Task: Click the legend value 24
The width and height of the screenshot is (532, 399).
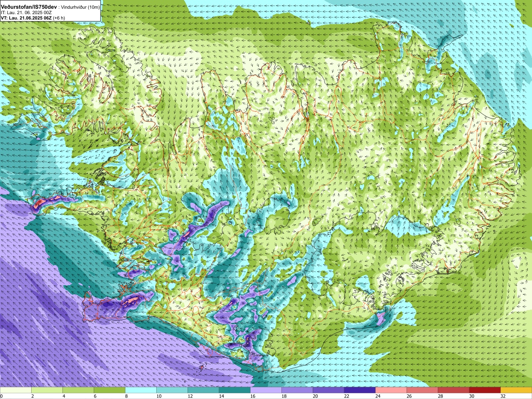Action: 378,396
